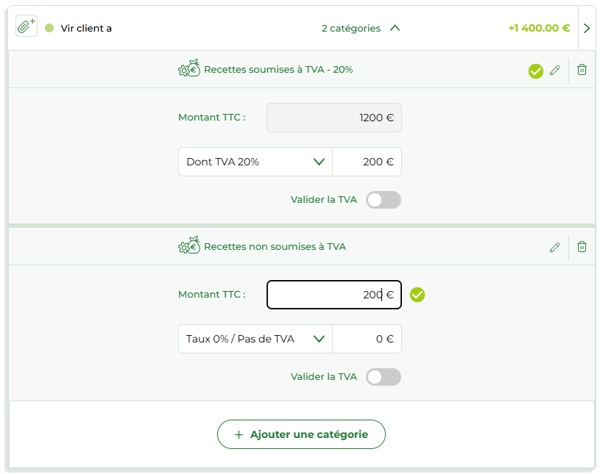Delete the Recettes soumises à TVA category
Viewport: 600px width, 474px height.
[582, 70]
